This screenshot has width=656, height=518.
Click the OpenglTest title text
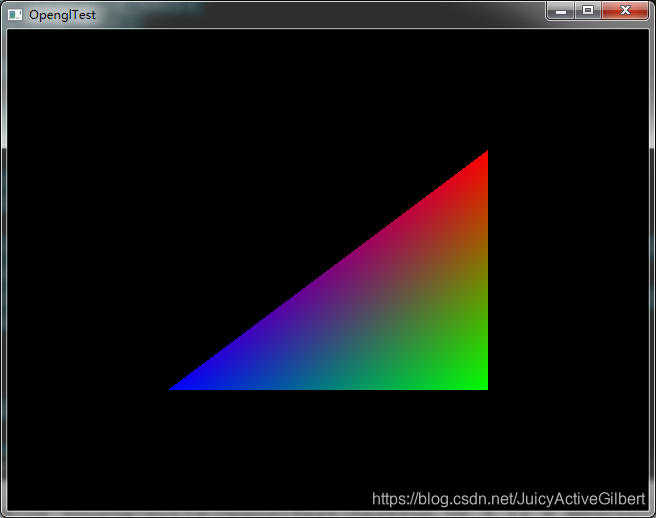62,15
